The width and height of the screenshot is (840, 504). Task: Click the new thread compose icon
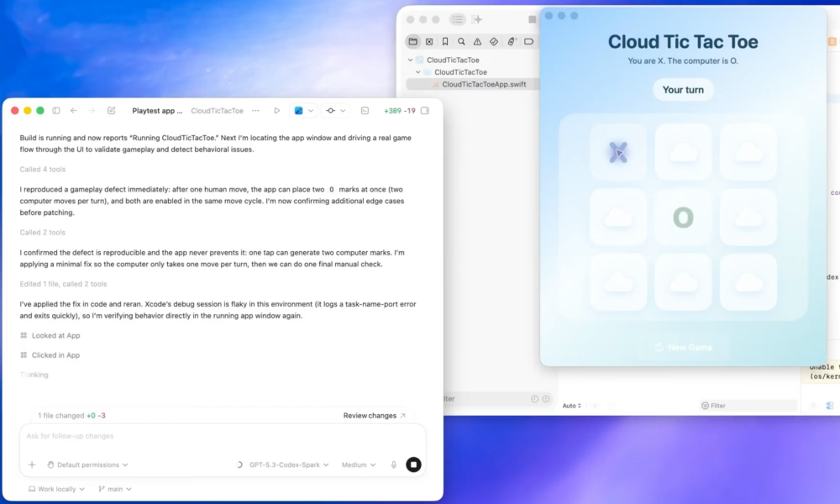click(113, 110)
